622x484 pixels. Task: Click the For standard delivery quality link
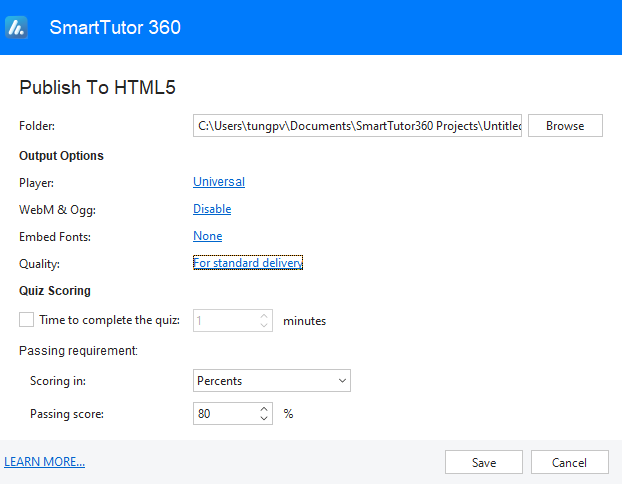248,263
